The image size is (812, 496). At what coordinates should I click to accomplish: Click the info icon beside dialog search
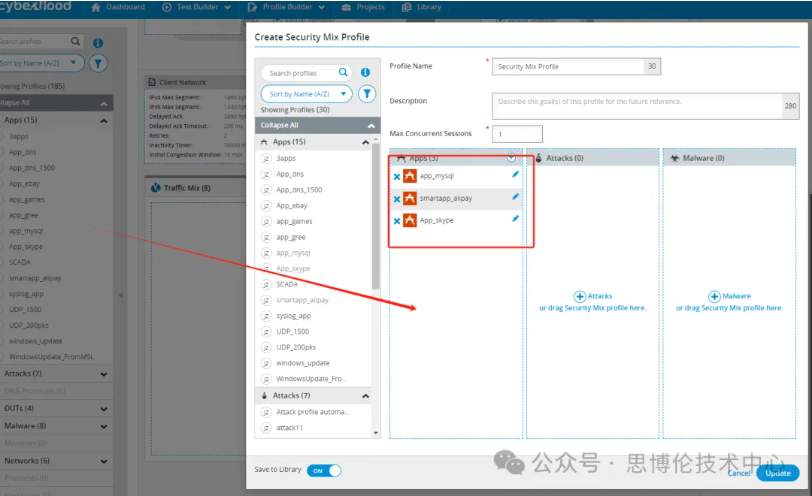366,73
